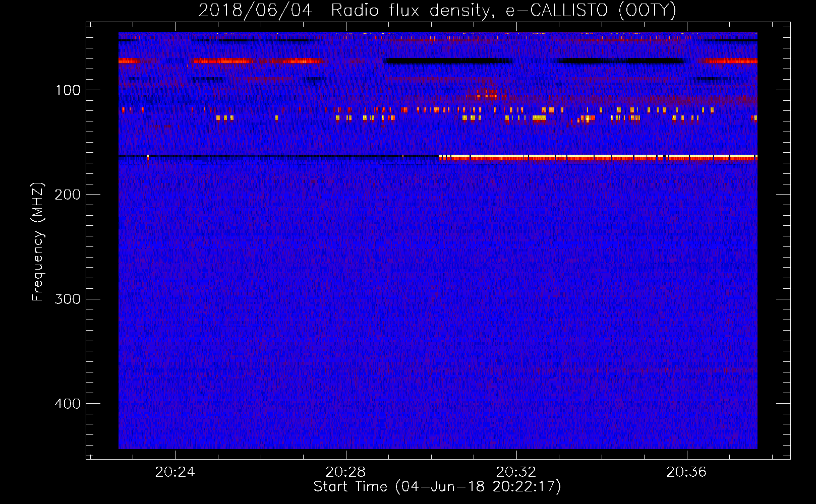The image size is (816, 504).
Task: Click the plot title "Radio flux density, e-CALLISTO (OOTY)"
Action: tap(503, 11)
